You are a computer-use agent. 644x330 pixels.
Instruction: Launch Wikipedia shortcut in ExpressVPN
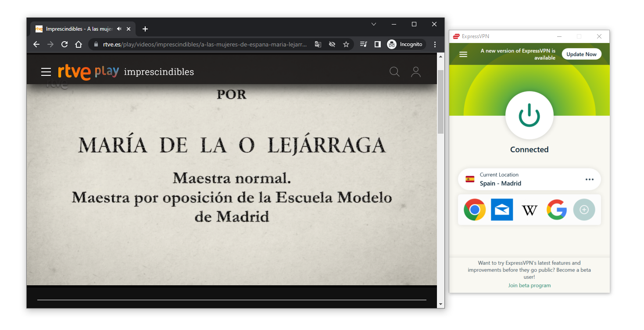tap(530, 210)
